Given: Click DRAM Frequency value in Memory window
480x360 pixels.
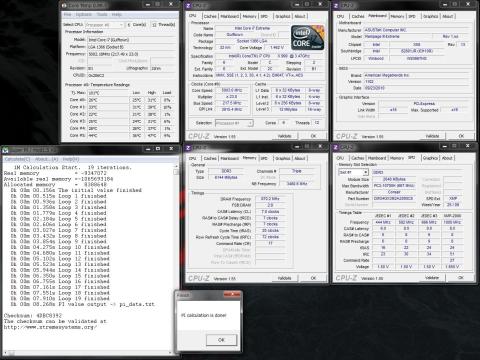Looking at the screenshot, I should 270,199.
